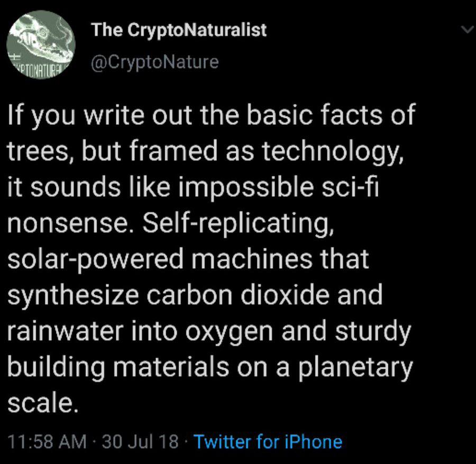476x464 pixels.
Task: Expand the tweet options chevron
Action: click(x=467, y=31)
